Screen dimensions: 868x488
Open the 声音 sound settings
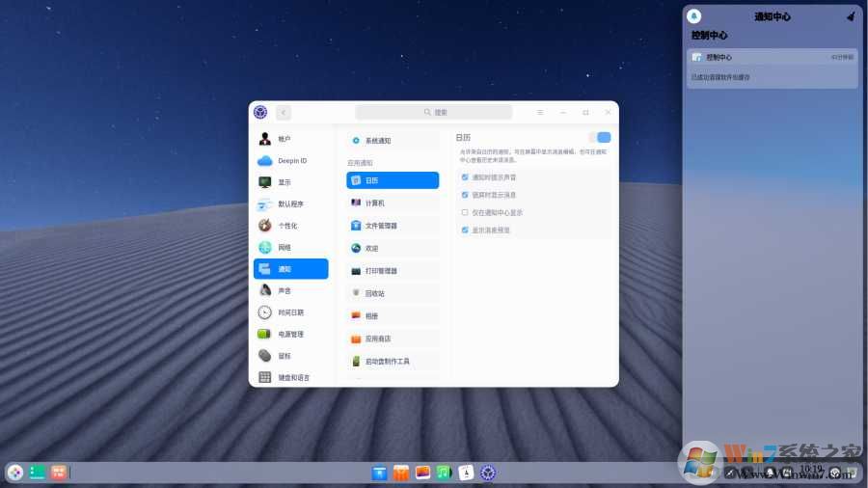click(x=290, y=290)
